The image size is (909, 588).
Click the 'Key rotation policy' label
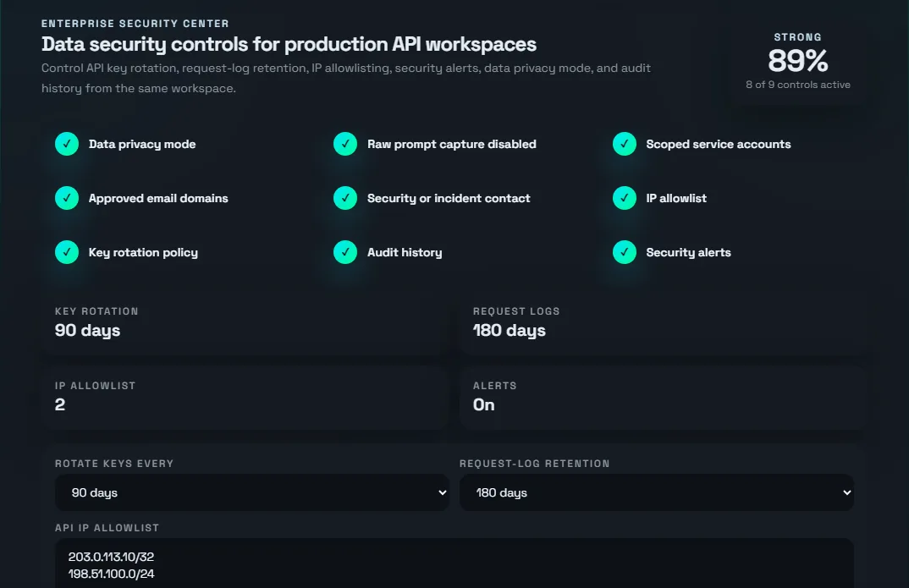click(143, 253)
